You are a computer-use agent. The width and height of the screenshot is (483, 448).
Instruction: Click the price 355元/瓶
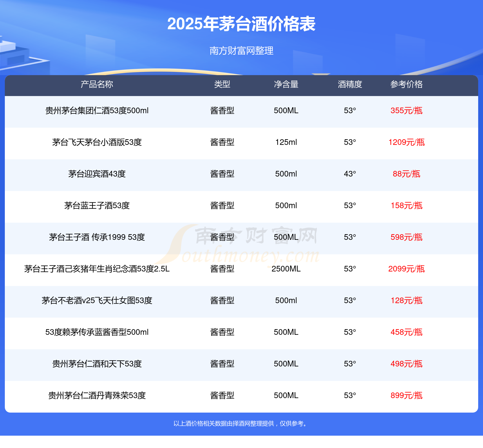[x=407, y=111]
